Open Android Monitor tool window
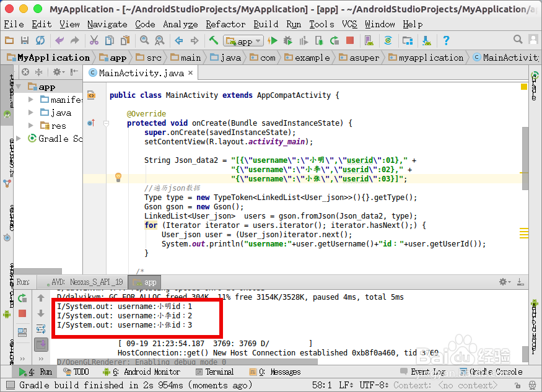The width and height of the screenshot is (542, 392). [x=141, y=372]
